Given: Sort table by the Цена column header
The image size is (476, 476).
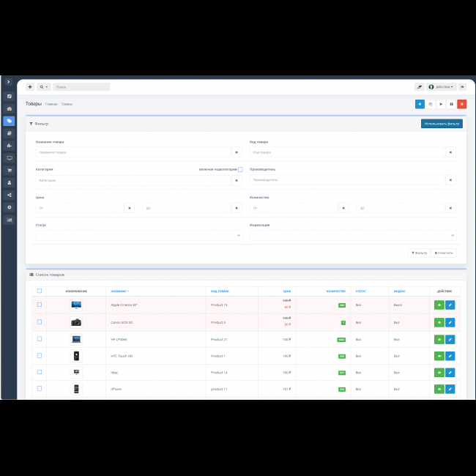Looking at the screenshot, I should [287, 291].
